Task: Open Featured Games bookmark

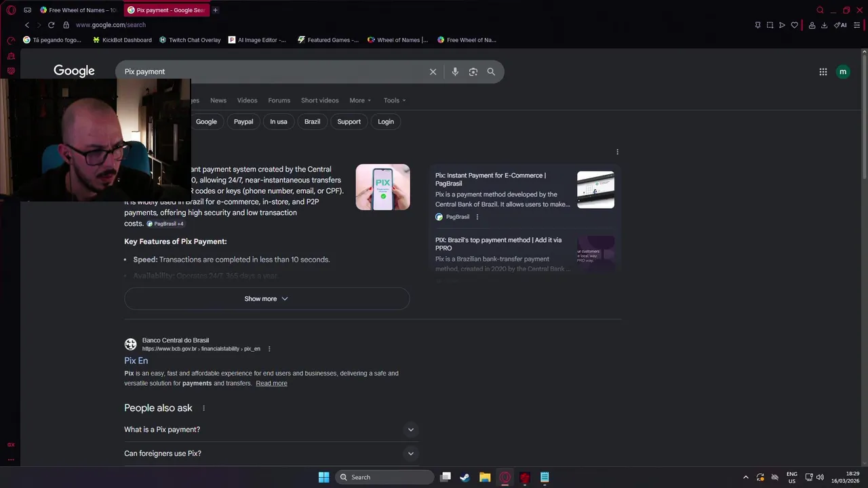Action: [x=328, y=40]
